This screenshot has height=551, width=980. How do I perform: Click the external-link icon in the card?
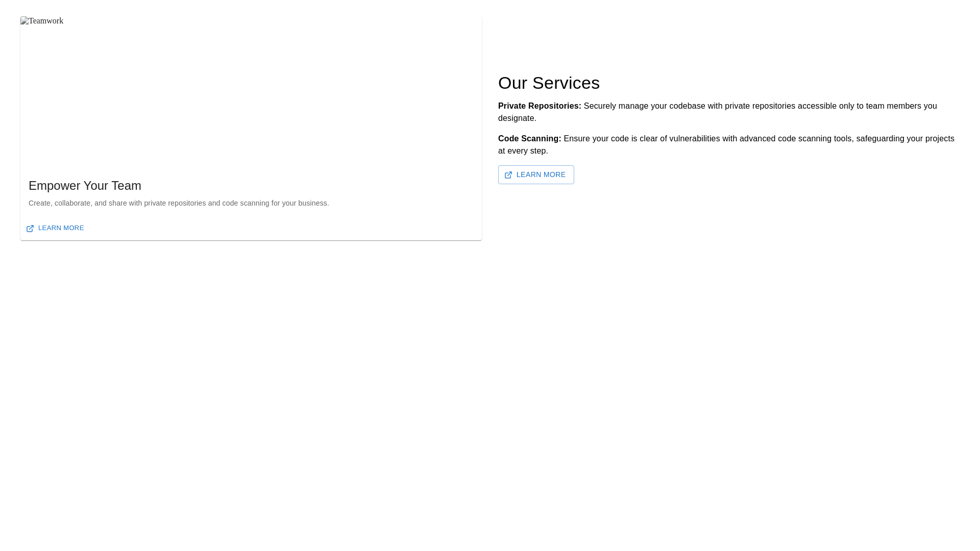[x=30, y=229]
